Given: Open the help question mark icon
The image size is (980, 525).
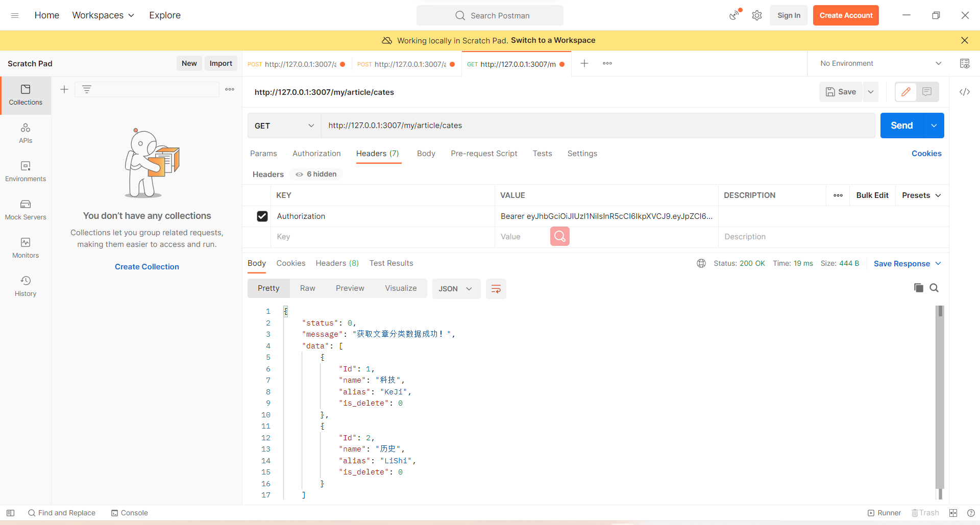Looking at the screenshot, I should click(x=971, y=513).
